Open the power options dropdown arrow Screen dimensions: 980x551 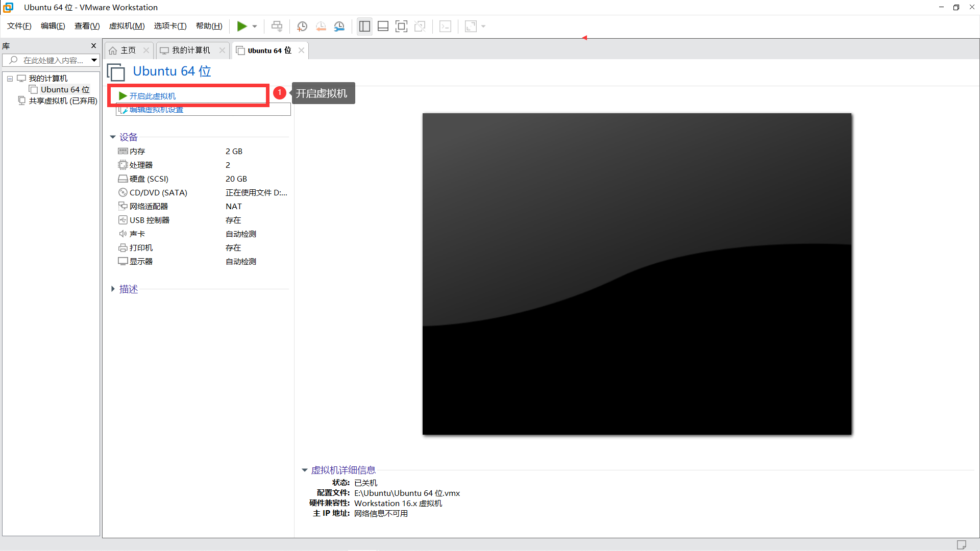point(255,27)
